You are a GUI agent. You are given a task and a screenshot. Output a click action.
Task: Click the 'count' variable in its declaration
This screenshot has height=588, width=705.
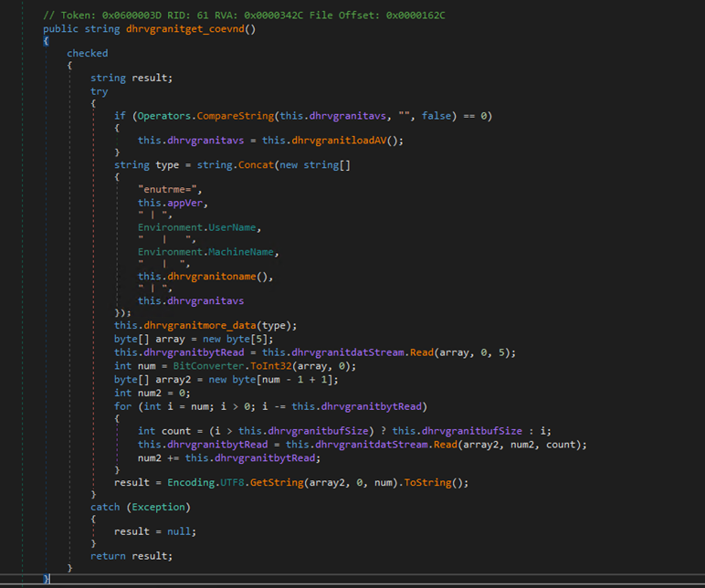coord(176,431)
